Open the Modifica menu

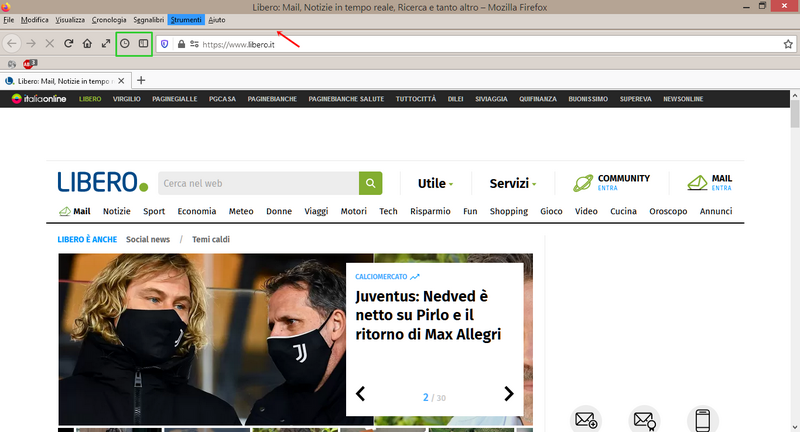coord(35,20)
